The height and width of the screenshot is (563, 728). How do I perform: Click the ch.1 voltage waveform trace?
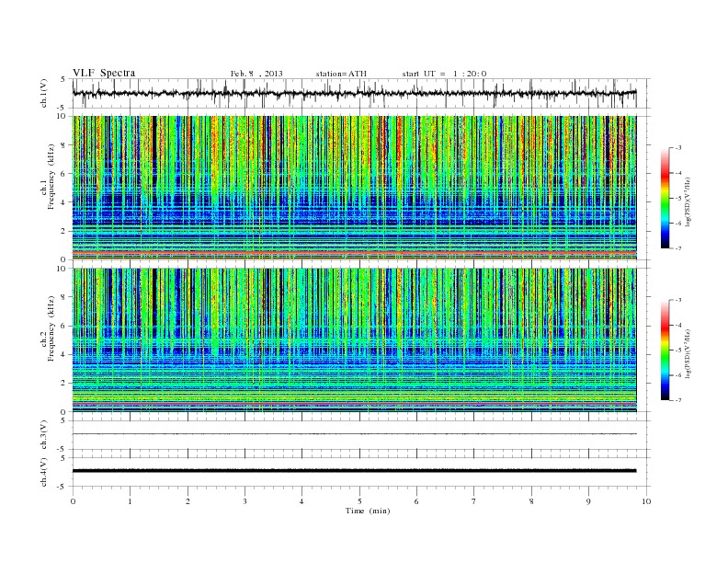pos(354,93)
